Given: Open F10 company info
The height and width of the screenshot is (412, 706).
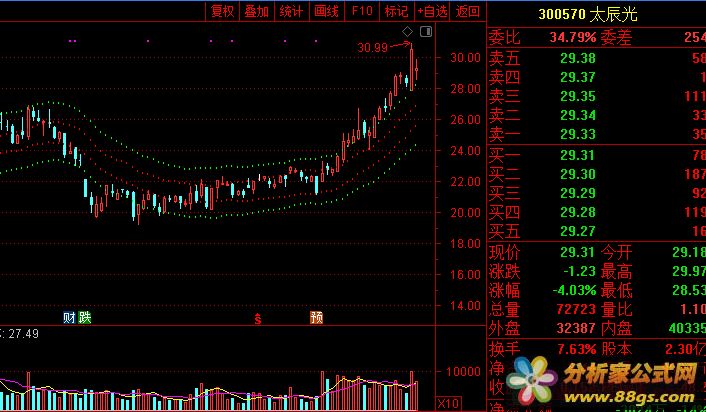Looking at the screenshot, I should tap(362, 11).
